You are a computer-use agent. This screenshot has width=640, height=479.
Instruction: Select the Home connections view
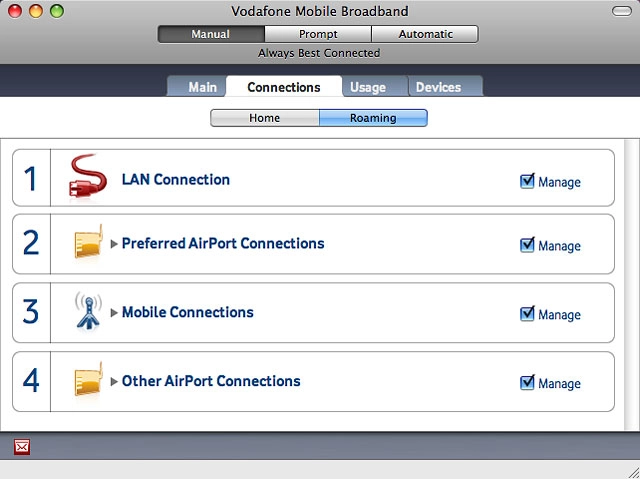pyautogui.click(x=264, y=118)
